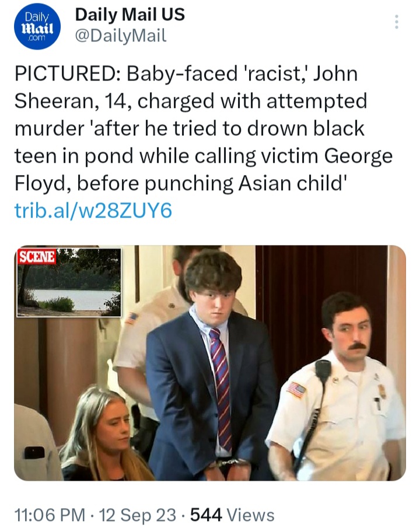Follow the trib.al/w28ZUY6 link
Image resolution: width=420 pixels, height=528 pixels.
coord(93,211)
